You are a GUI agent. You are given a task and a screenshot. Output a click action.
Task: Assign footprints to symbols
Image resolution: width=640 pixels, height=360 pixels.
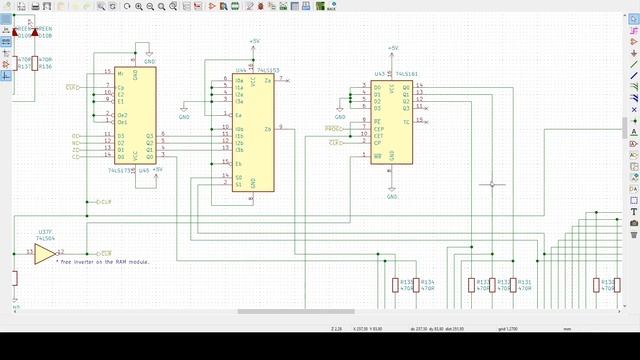[272, 6]
